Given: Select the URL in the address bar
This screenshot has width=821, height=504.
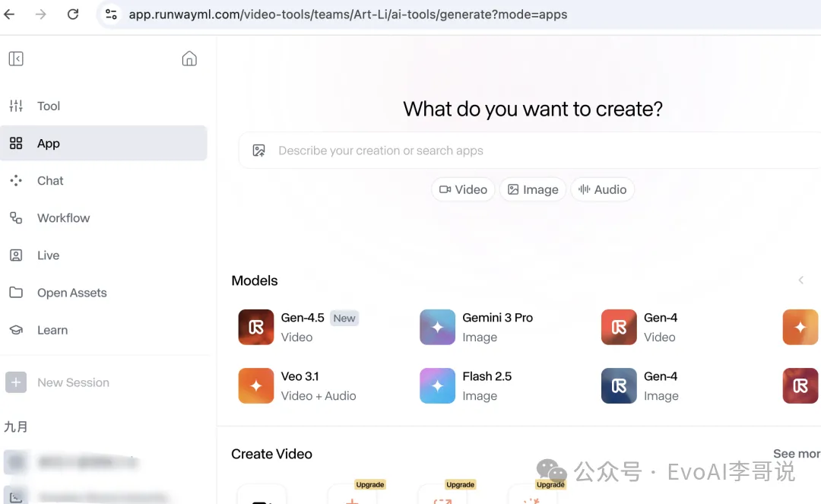Looking at the screenshot, I should [347, 14].
